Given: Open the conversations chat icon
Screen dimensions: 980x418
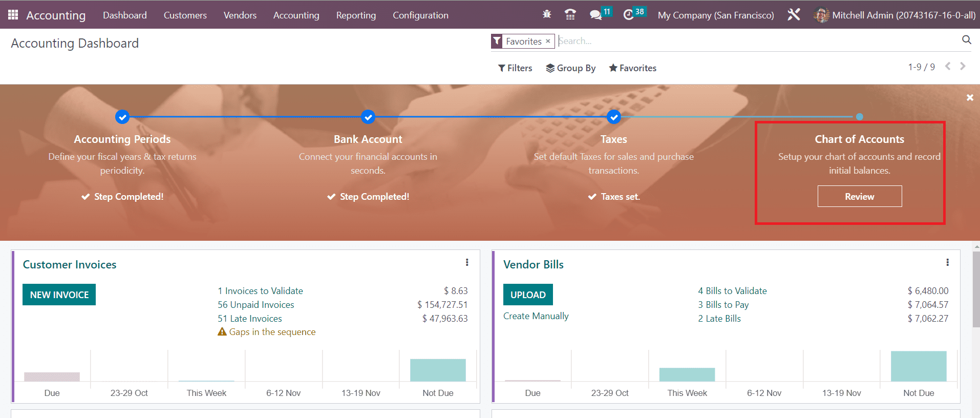Looking at the screenshot, I should (x=595, y=15).
